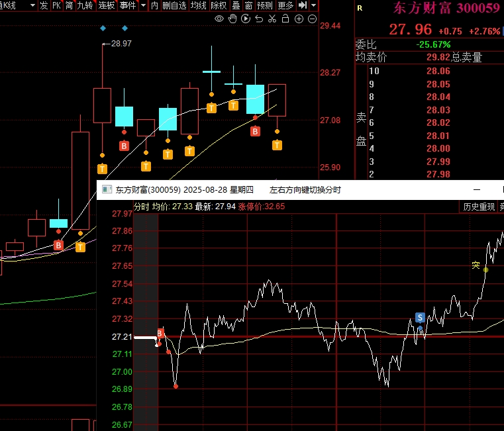The width and height of the screenshot is (504, 431).
Task: Click the arrow-to-bar collapse panel icon
Action: 303,5
